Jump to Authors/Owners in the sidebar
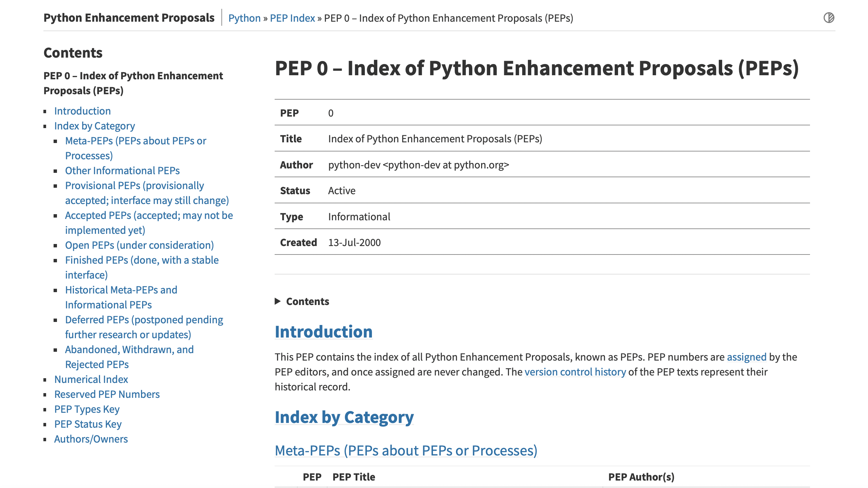This screenshot has height=488, width=868. click(x=91, y=439)
